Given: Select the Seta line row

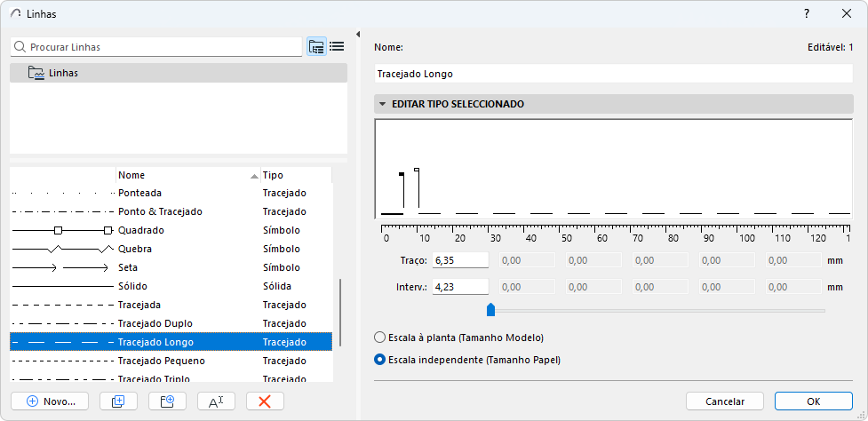Looking at the screenshot, I should click(x=171, y=267).
